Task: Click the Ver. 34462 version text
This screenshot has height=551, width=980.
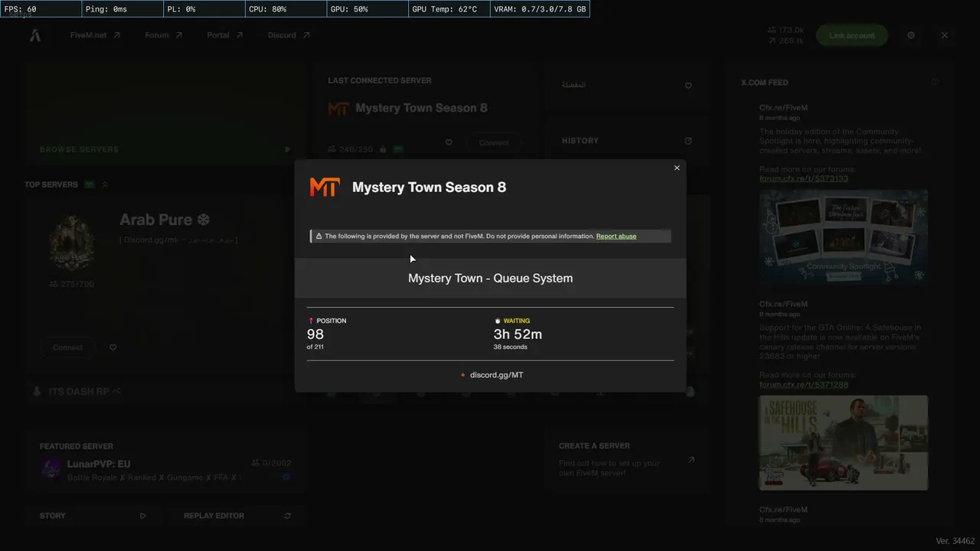Action: pyautogui.click(x=955, y=541)
